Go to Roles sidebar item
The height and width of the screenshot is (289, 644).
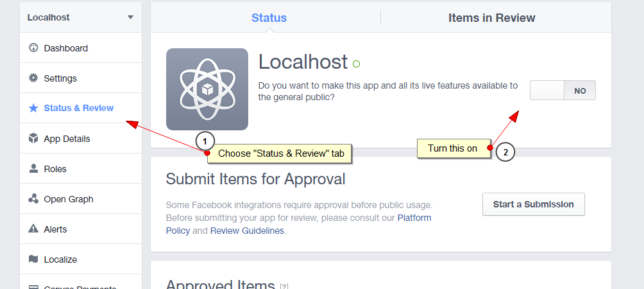(x=81, y=168)
